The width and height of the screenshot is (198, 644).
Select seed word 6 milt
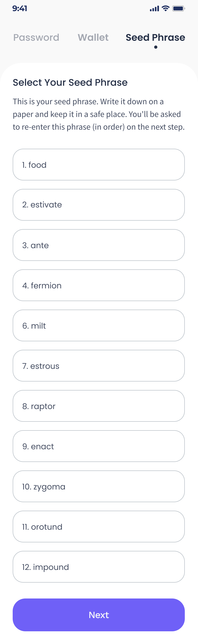click(x=99, y=325)
